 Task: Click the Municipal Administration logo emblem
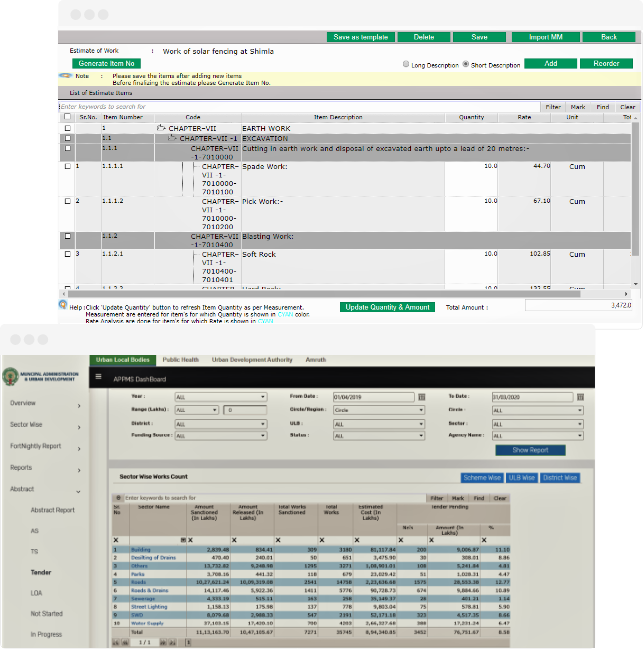[11, 377]
